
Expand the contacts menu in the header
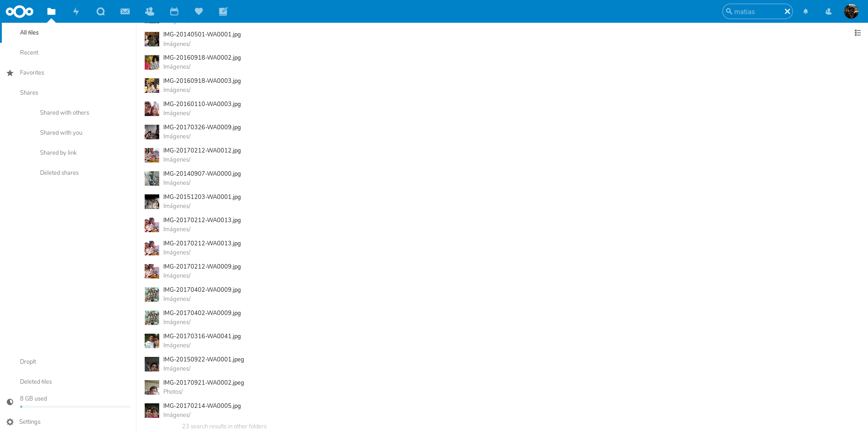[828, 11]
